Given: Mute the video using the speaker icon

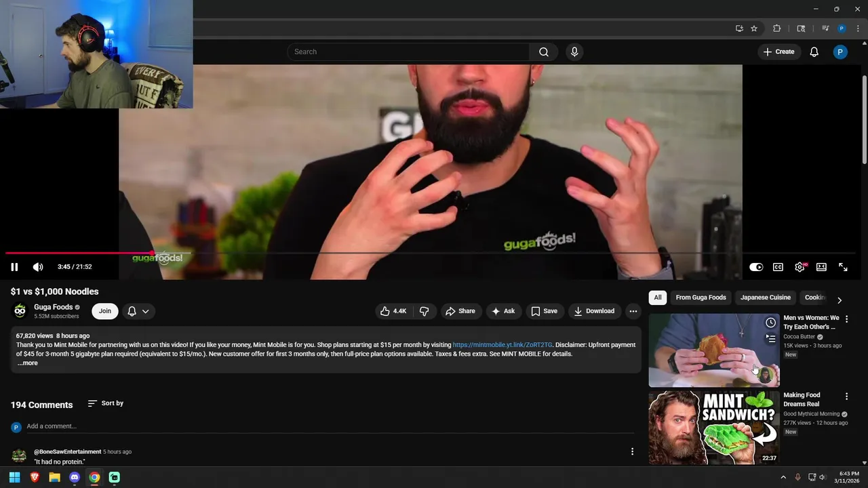Looking at the screenshot, I should pyautogui.click(x=38, y=267).
